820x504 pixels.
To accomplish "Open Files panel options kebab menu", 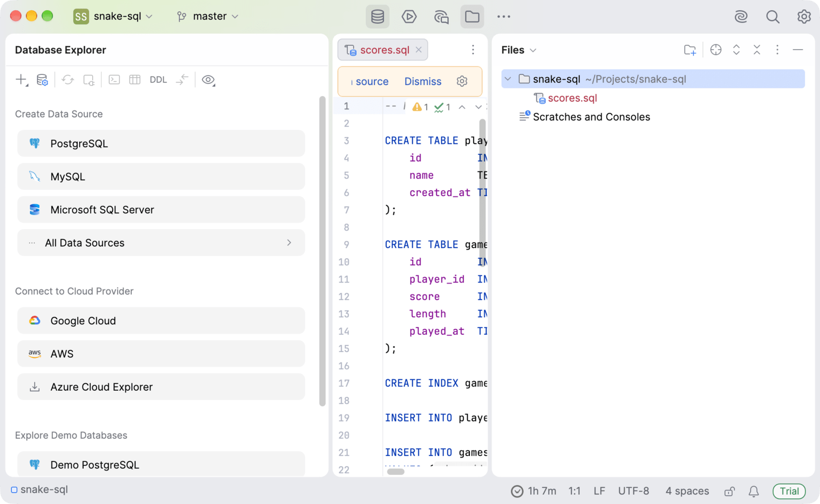I will tap(777, 50).
